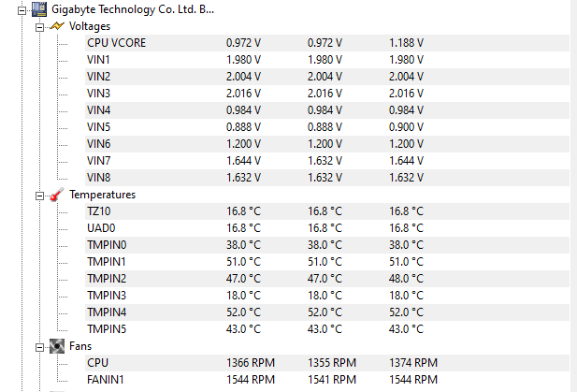Click the Voltages label
The width and height of the screenshot is (577, 392).
[x=90, y=26]
